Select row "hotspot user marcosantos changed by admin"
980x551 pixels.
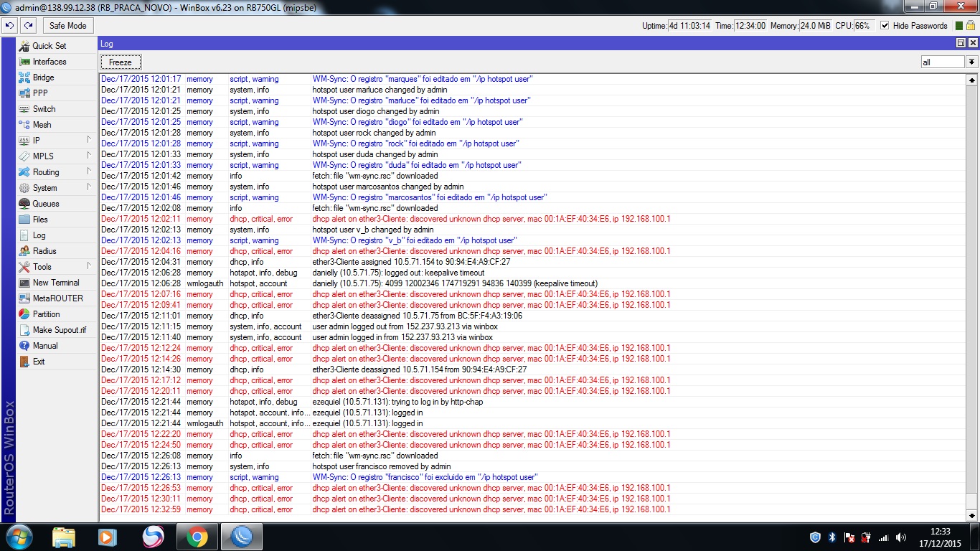point(532,187)
